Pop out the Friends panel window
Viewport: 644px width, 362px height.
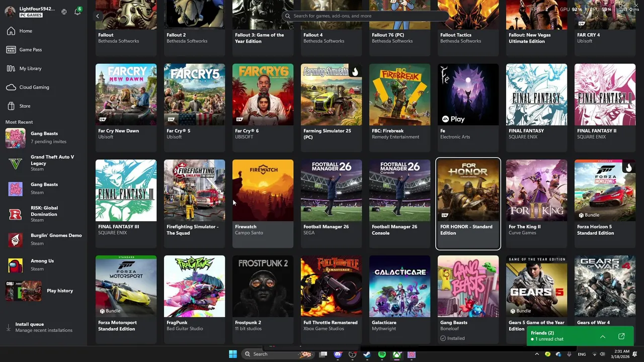coord(621,336)
